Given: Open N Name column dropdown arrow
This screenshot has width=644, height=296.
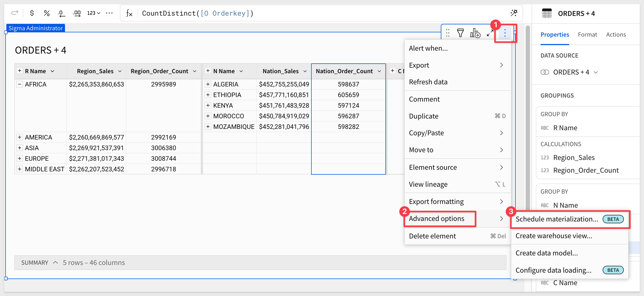Looking at the screenshot, I should click(241, 71).
